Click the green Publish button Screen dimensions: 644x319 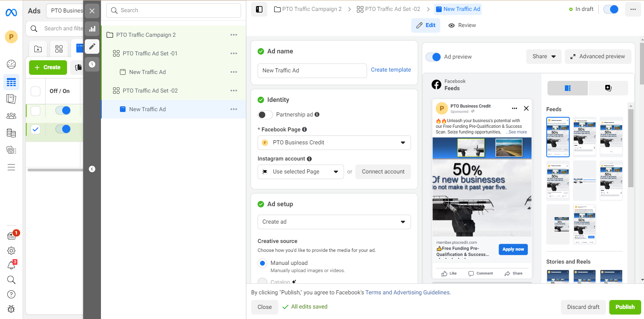click(625, 307)
